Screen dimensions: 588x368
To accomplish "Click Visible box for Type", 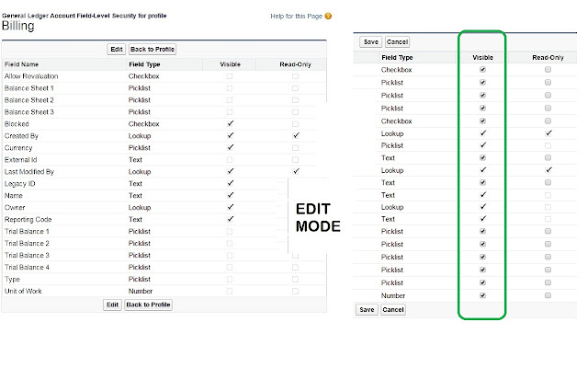I will click(230, 280).
